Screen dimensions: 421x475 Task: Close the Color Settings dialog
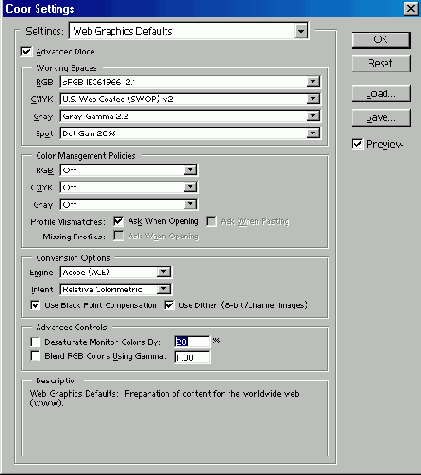(411, 8)
